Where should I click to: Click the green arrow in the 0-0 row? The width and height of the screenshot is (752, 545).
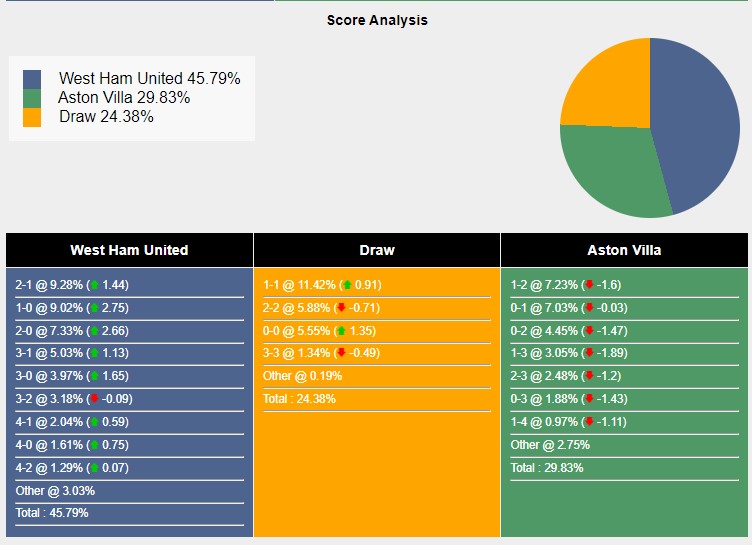click(341, 331)
